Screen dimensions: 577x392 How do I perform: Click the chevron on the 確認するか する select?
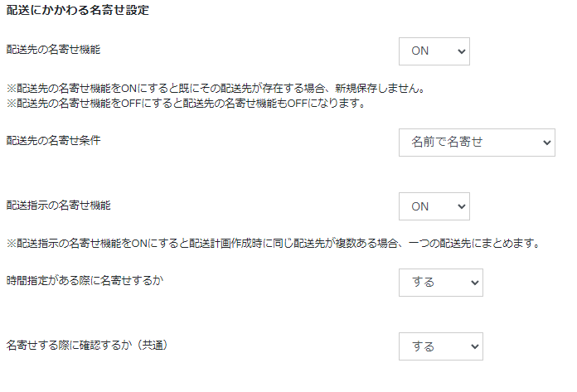474,346
